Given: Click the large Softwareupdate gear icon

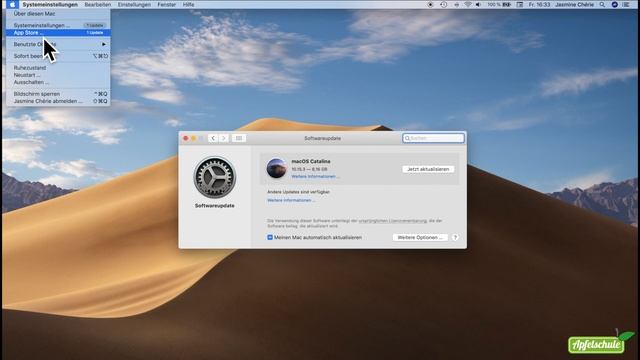Looking at the screenshot, I should [x=215, y=178].
